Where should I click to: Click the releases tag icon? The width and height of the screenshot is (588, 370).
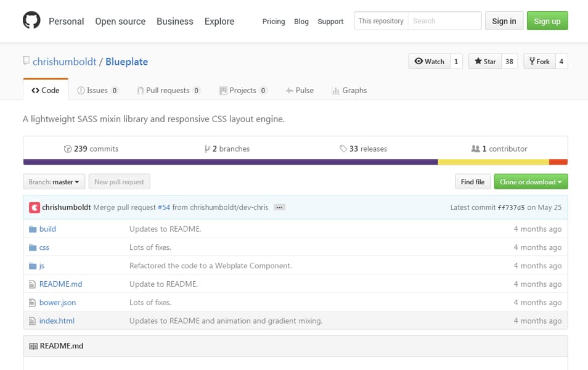tap(343, 149)
